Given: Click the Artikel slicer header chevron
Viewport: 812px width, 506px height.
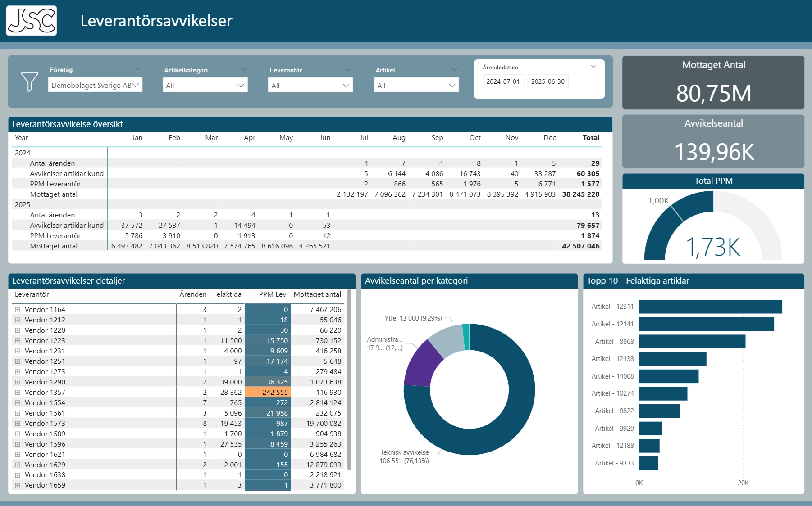Looking at the screenshot, I should pos(454,70).
